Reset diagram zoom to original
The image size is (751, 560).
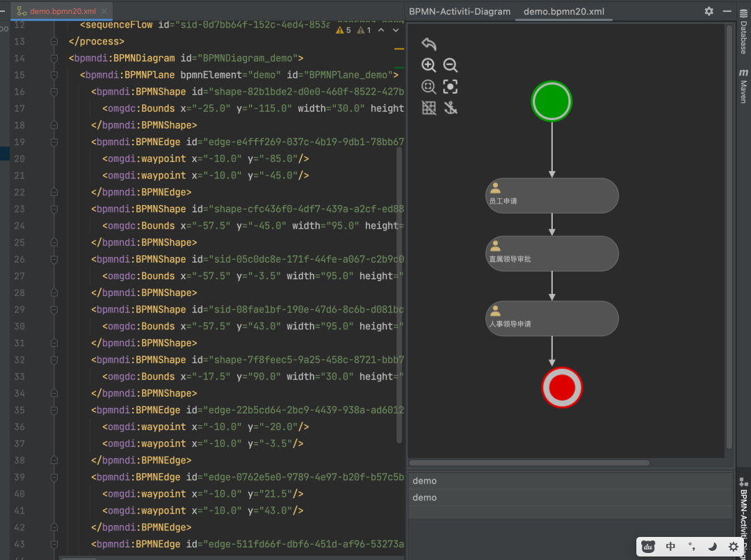428,87
